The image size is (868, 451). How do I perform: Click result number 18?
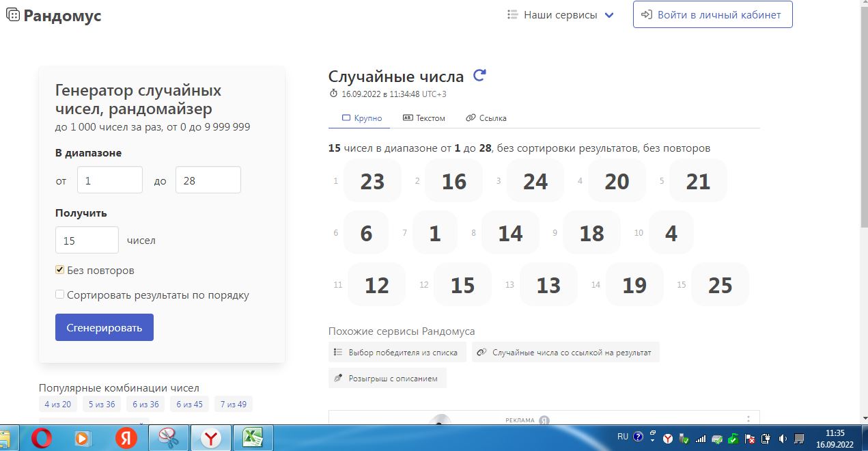(x=591, y=233)
